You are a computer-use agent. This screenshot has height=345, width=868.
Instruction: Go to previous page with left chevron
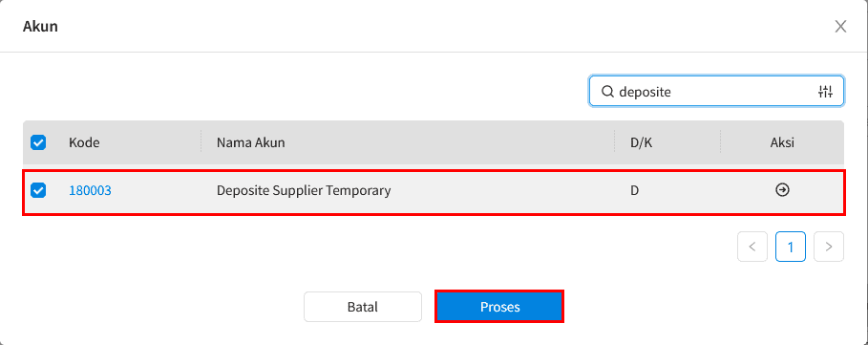click(752, 247)
